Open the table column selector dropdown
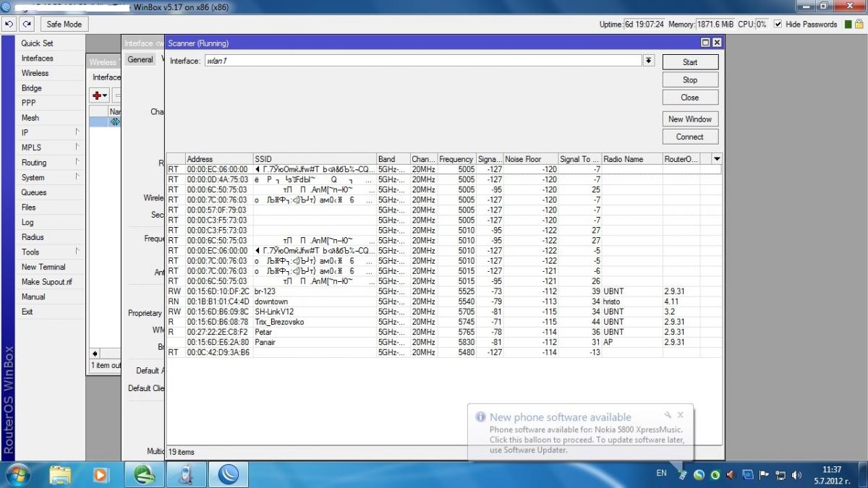Viewport: 868px width, 488px height. pyautogui.click(x=717, y=158)
